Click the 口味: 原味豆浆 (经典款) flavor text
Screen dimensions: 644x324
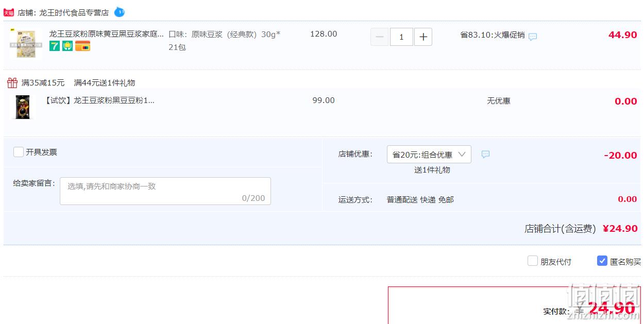(225, 41)
